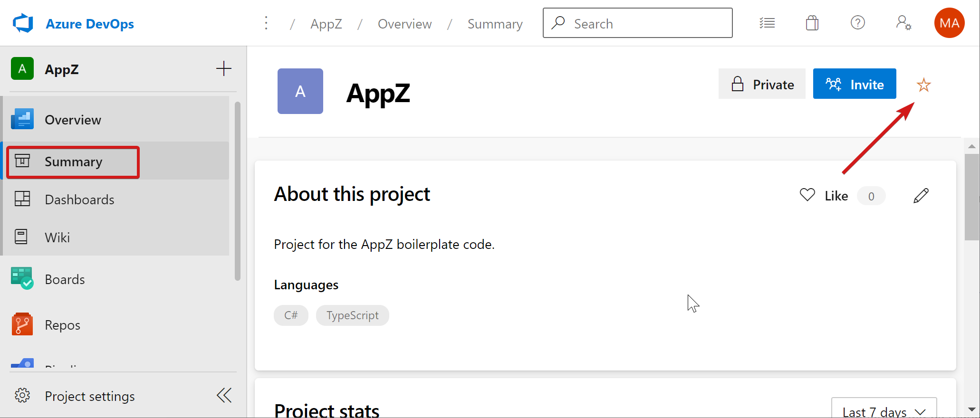Click the search magnifier icon

(x=558, y=23)
